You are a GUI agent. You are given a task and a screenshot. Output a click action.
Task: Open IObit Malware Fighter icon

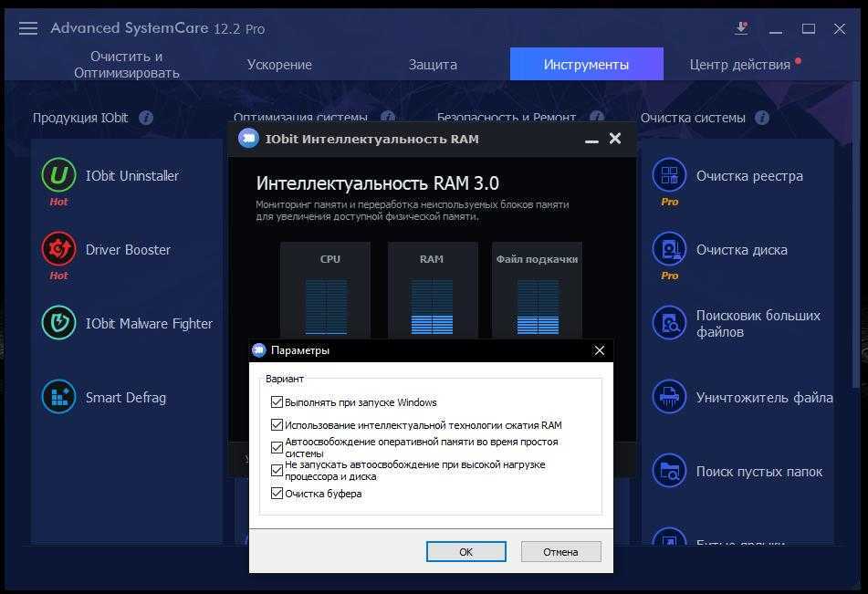click(58, 323)
